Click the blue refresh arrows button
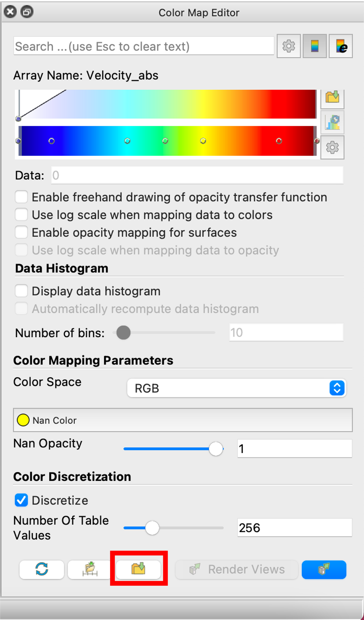 coord(42,569)
